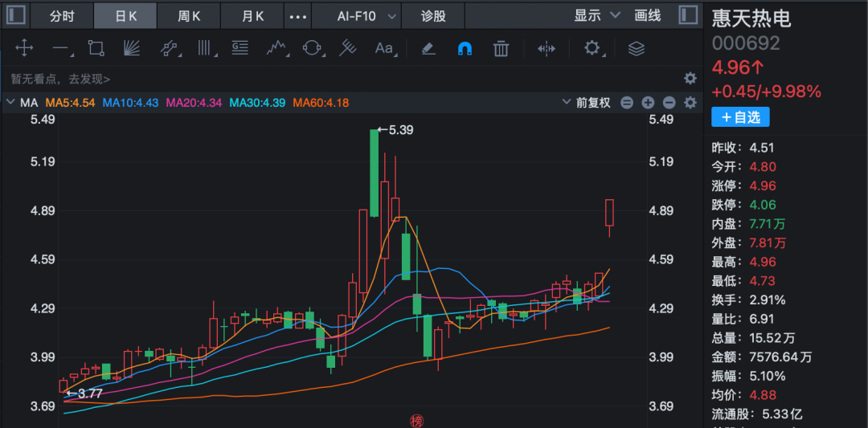The width and height of the screenshot is (868, 428).
Task: Open the 暂无看点，去发现 link
Action: click(60, 79)
